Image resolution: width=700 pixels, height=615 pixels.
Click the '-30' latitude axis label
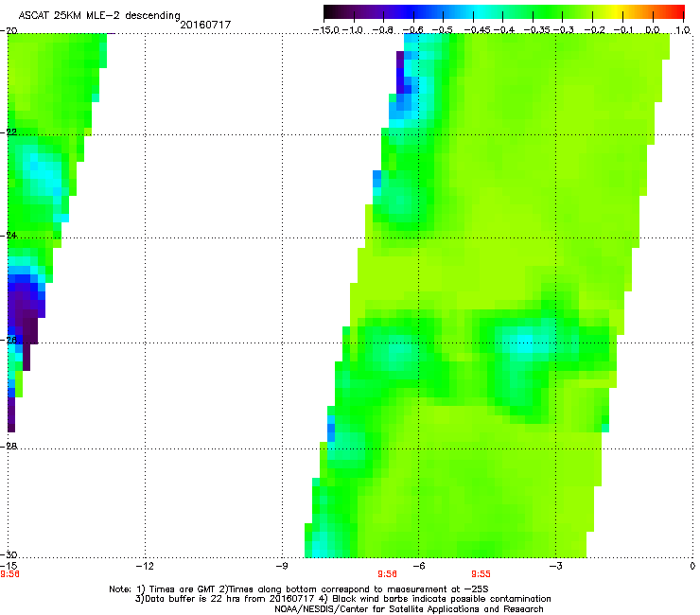coord(9,554)
